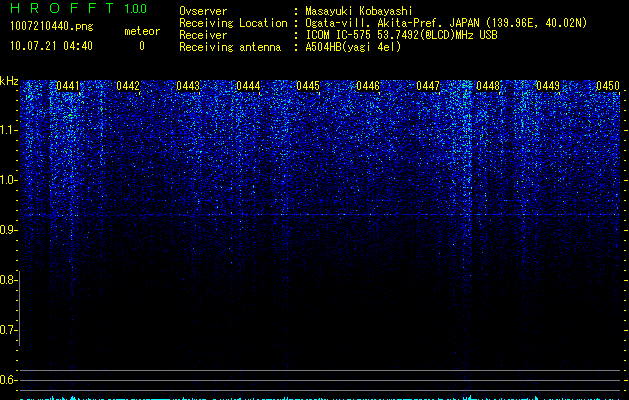
Task: Click the 0441 time marker
Action: tap(68, 86)
